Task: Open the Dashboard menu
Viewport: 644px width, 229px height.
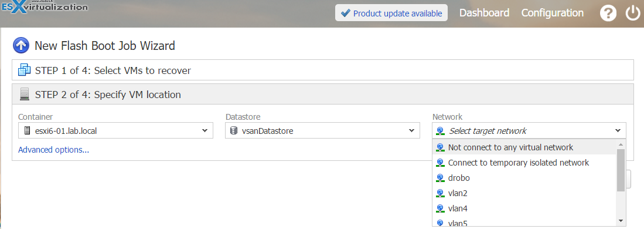Action: coord(484,13)
